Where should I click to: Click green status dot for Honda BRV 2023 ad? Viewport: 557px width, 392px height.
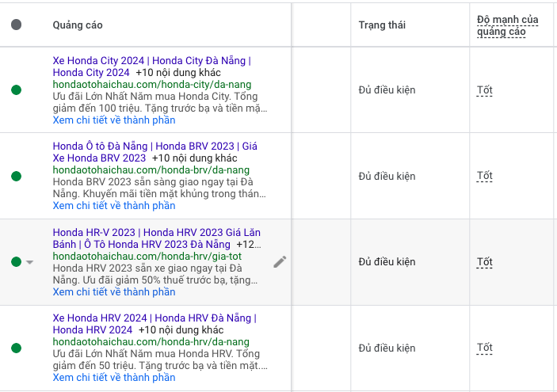[17, 176]
